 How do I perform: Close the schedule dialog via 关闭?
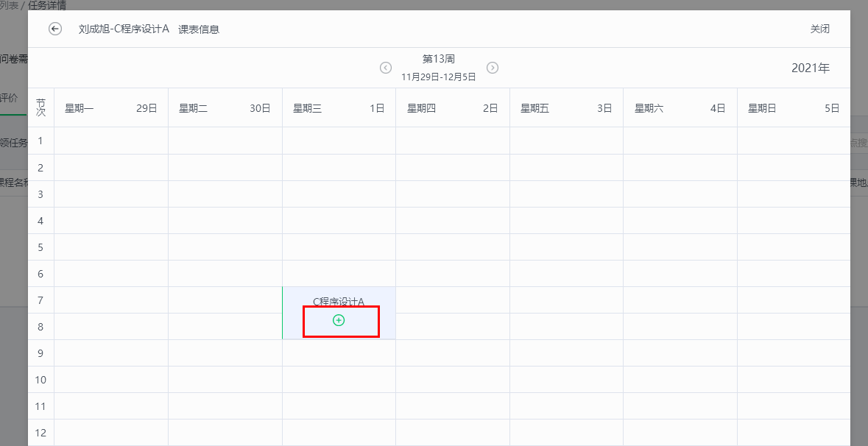pos(819,29)
